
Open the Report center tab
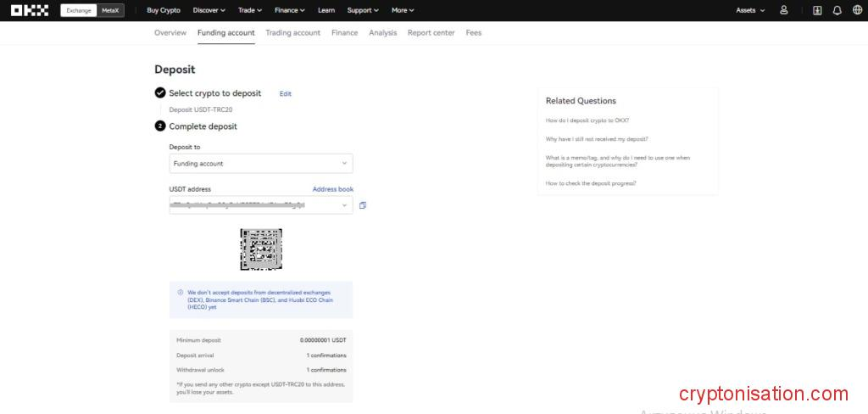click(x=431, y=32)
